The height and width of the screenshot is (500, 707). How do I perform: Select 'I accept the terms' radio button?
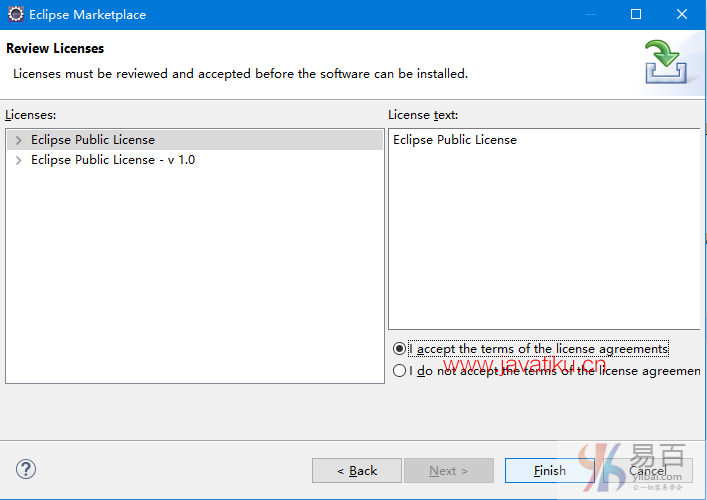399,349
